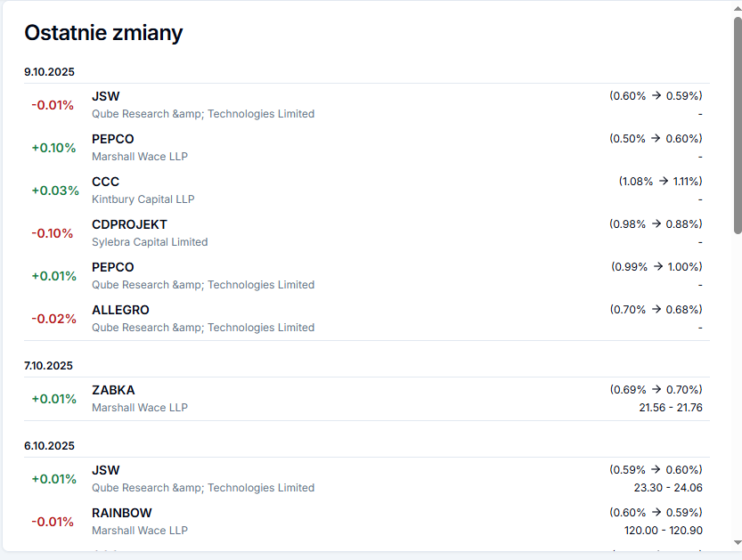Open the CCC ticker entry

click(x=105, y=182)
